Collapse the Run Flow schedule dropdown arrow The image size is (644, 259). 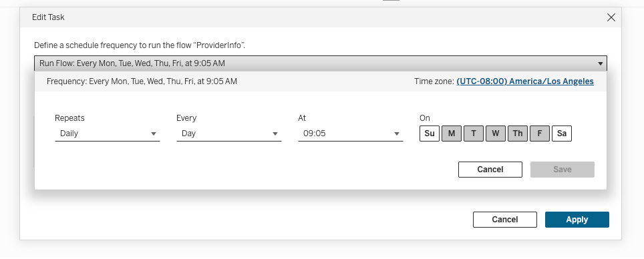[600, 63]
